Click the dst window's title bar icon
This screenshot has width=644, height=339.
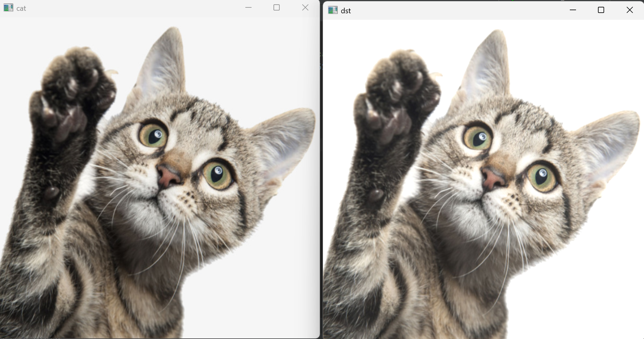pos(333,10)
